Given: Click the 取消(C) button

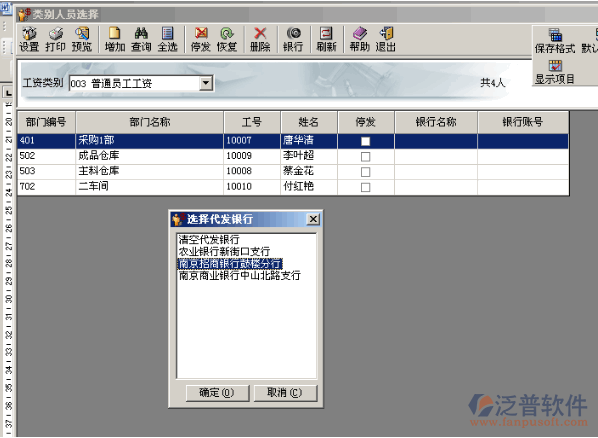Looking at the screenshot, I should point(285,393).
